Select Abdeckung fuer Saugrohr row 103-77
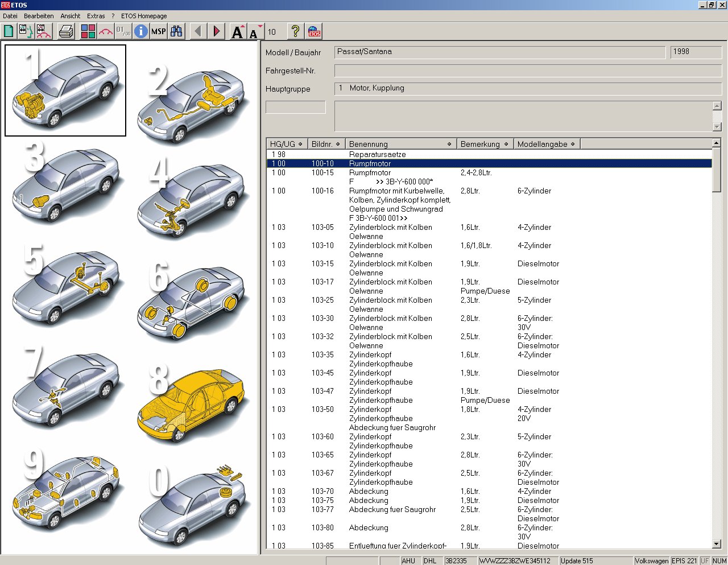Viewport: 728px width, 565px height. click(489, 514)
